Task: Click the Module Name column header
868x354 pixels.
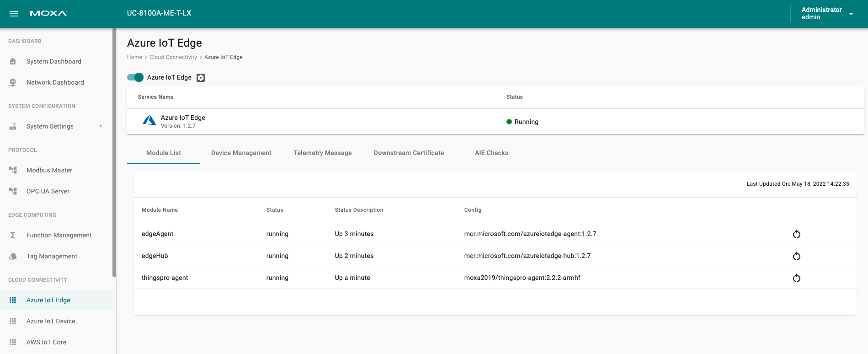Action: [x=160, y=210]
